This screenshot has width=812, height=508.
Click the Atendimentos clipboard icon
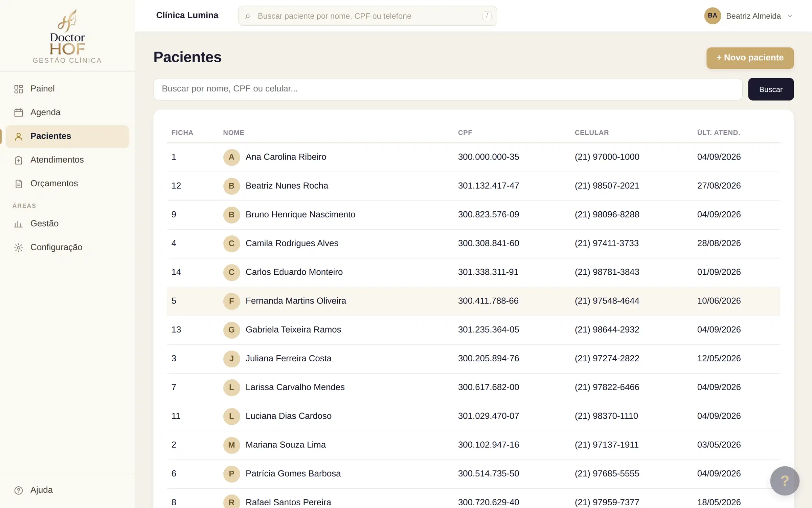point(19,160)
